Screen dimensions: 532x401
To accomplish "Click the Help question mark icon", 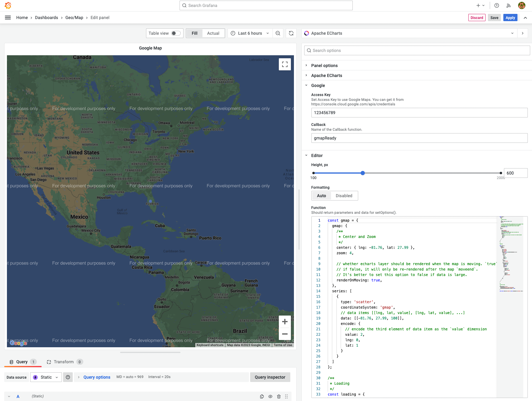I will point(496,5).
